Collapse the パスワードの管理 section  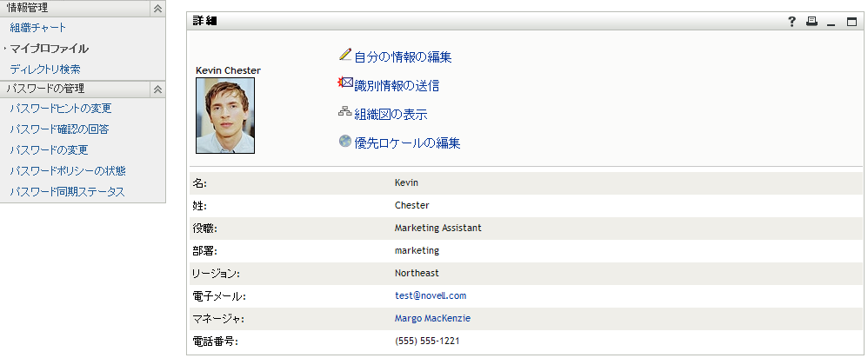[x=157, y=89]
